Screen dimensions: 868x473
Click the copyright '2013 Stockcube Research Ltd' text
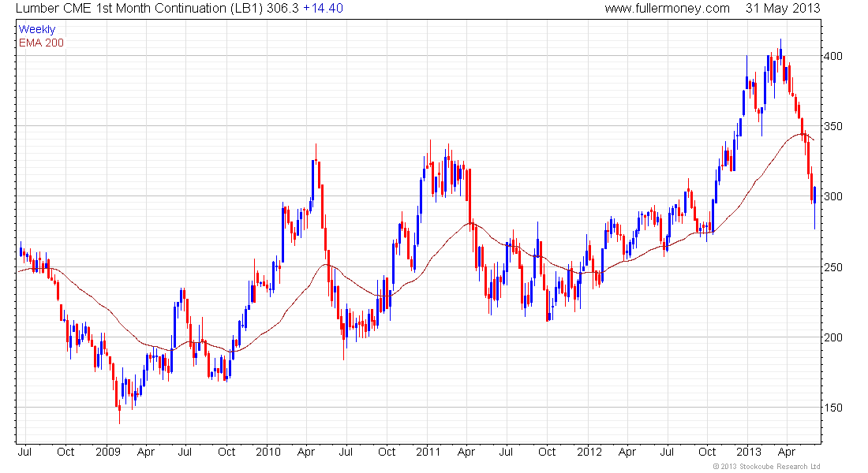click(x=767, y=467)
